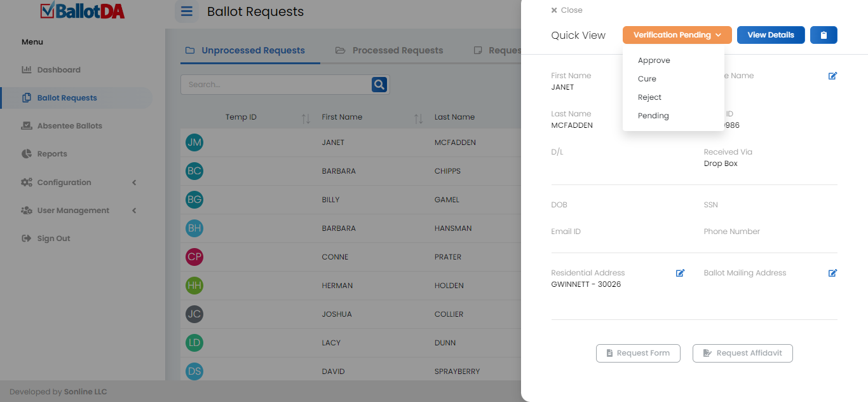Click the View Details button
Image resolution: width=868 pixels, height=402 pixels.
[770, 35]
